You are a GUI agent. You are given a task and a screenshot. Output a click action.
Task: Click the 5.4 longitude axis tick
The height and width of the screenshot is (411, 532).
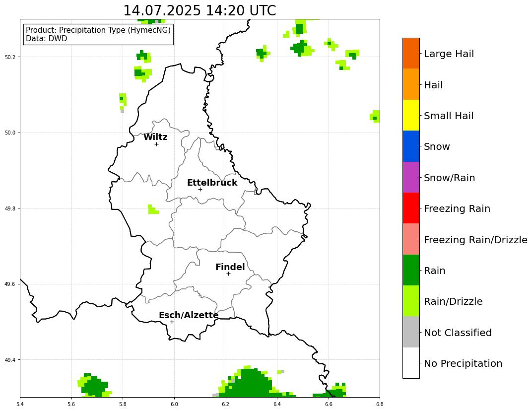tap(20, 404)
